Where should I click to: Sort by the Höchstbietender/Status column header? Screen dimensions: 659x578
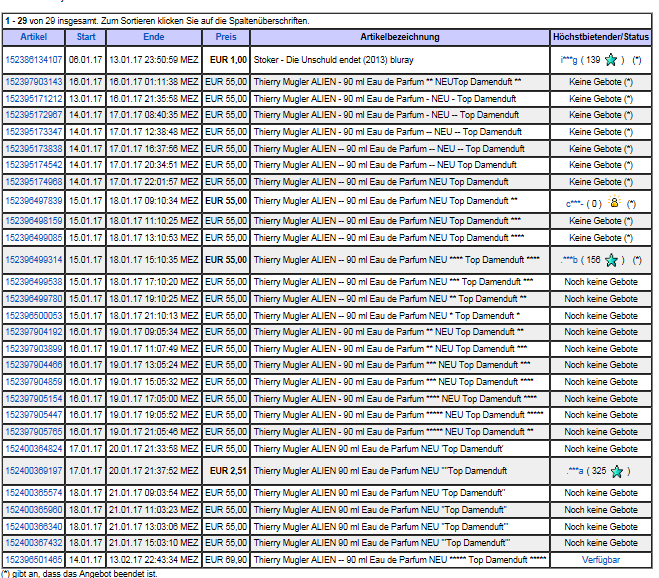click(601, 37)
